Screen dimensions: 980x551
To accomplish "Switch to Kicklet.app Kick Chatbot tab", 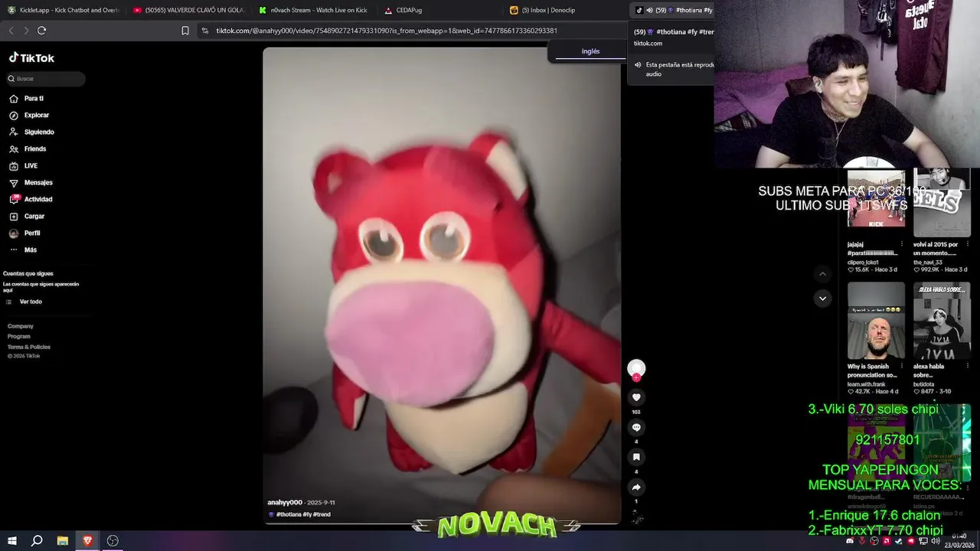I will (64, 10).
